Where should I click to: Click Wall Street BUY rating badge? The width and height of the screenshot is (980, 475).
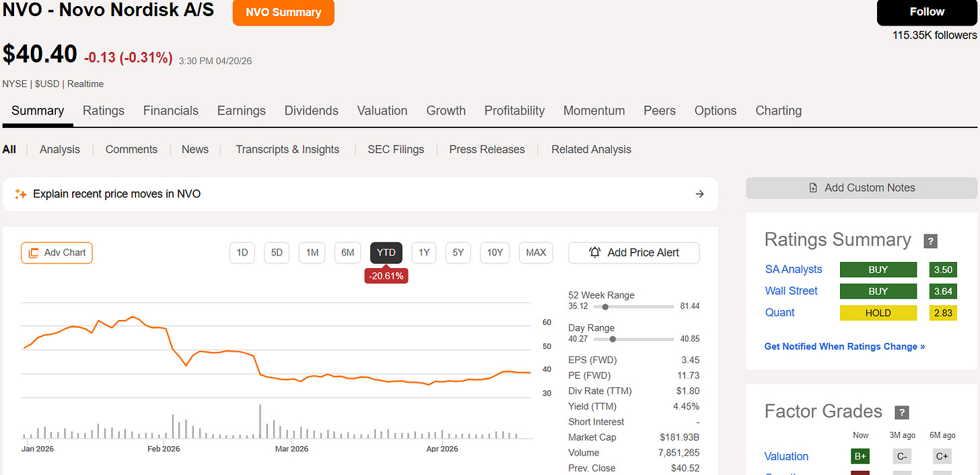tap(878, 291)
